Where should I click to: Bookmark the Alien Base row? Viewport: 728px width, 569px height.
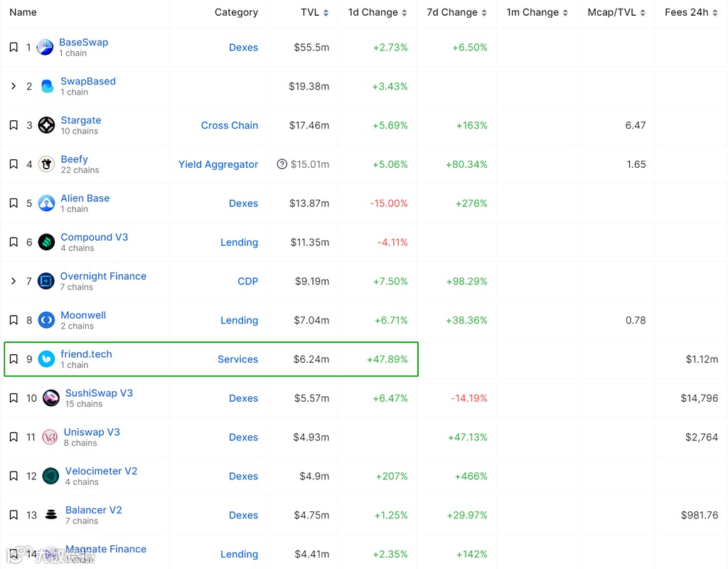[x=14, y=203]
